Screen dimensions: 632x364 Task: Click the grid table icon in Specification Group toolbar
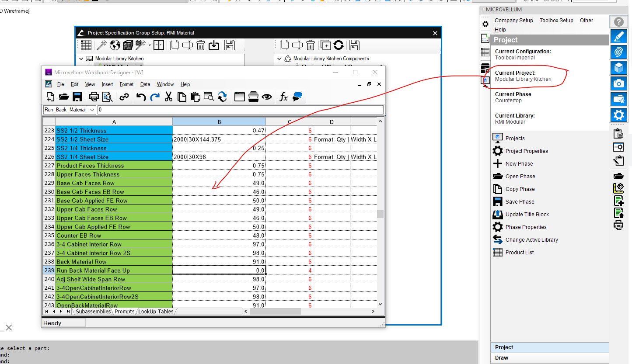(x=86, y=45)
